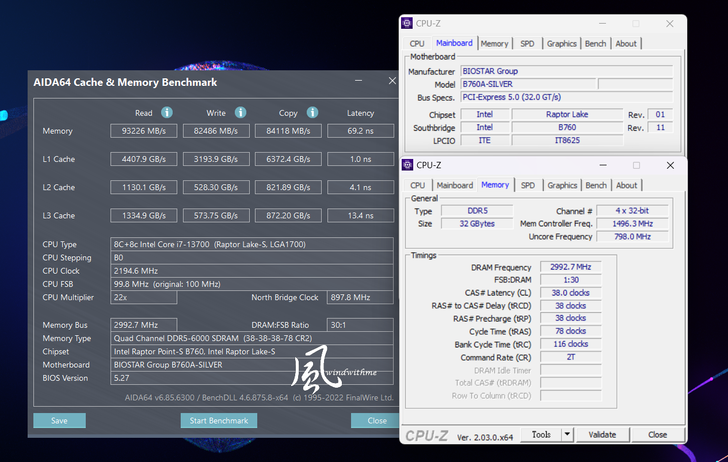Screen dimensions: 728x462
Task: Click the info icon next to Read
Action: tap(167, 113)
